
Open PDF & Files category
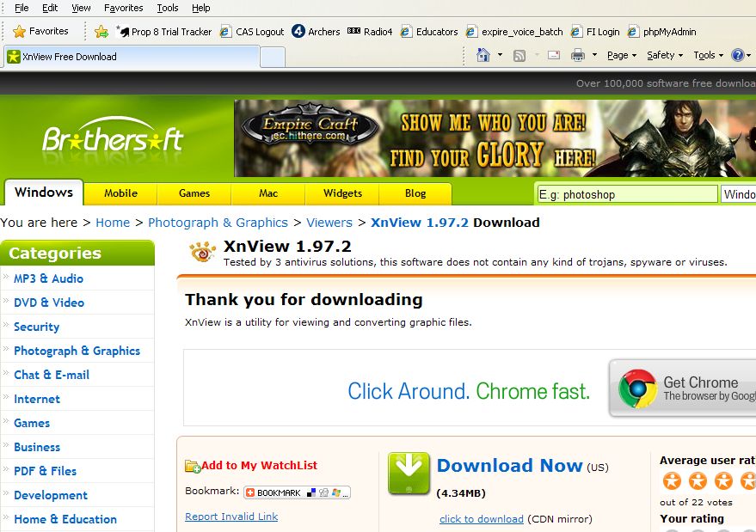point(45,471)
